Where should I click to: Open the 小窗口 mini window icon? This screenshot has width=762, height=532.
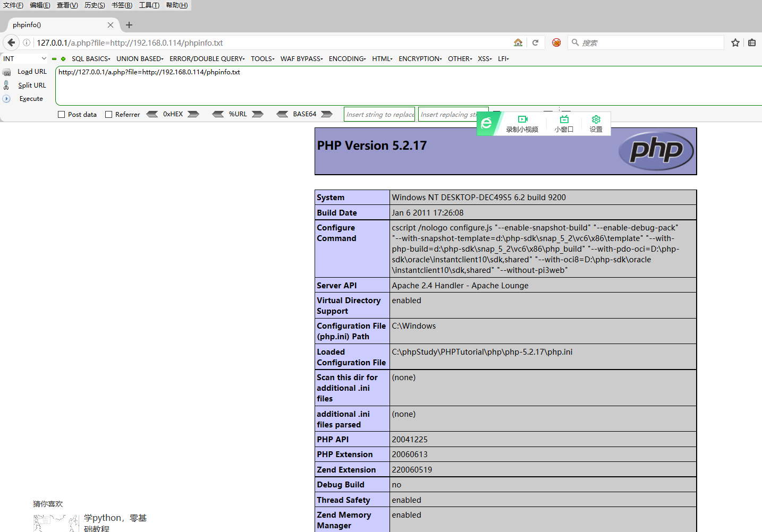[x=564, y=119]
